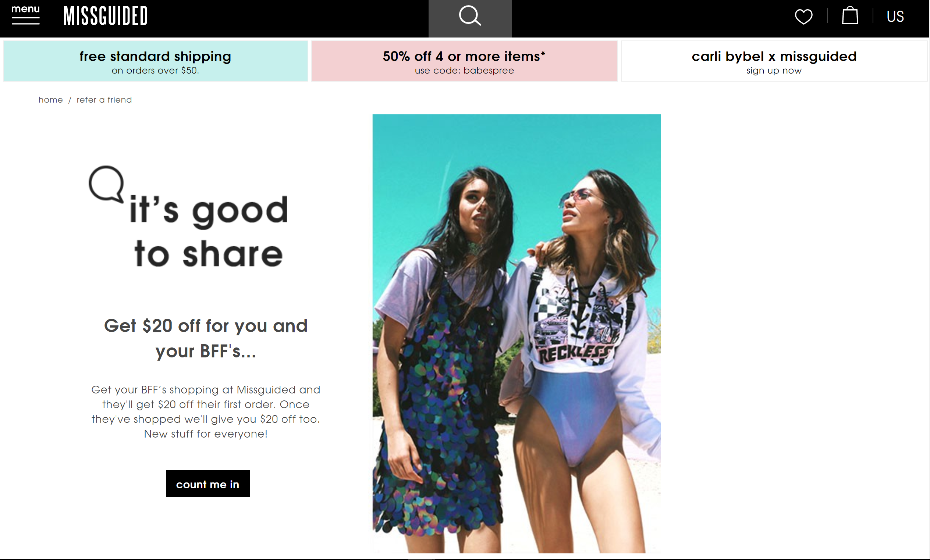Click sign up now text
Viewport: 930px width, 560px height.
click(774, 71)
